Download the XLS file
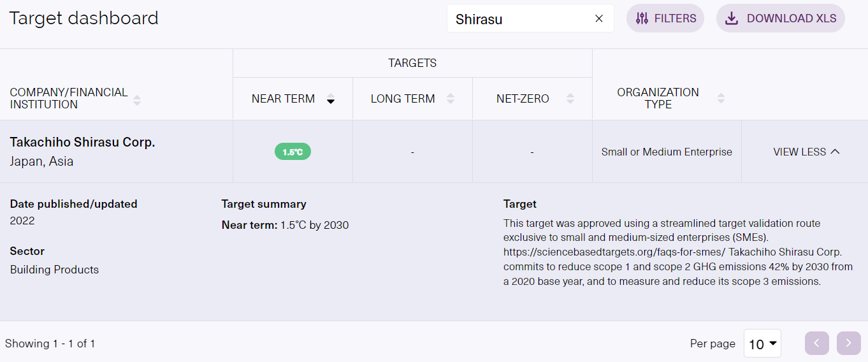This screenshot has height=362, width=868. tap(781, 18)
